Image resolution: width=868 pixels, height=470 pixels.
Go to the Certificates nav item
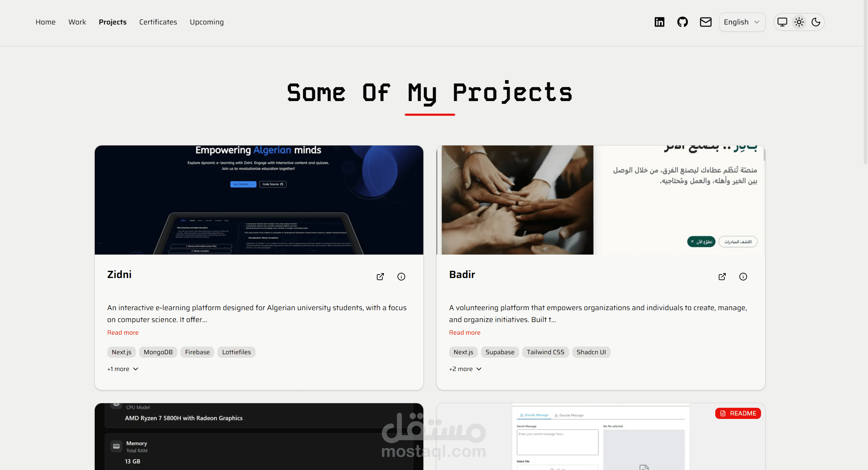point(158,22)
